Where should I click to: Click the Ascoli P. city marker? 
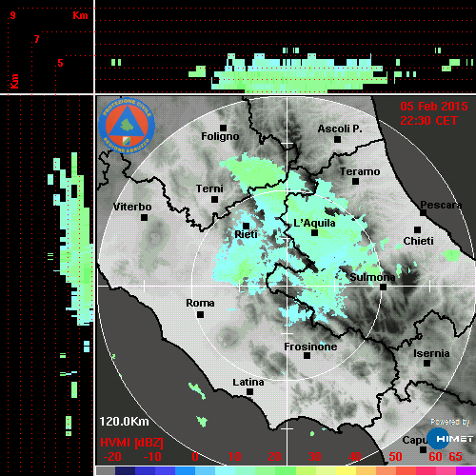pyautogui.click(x=338, y=139)
